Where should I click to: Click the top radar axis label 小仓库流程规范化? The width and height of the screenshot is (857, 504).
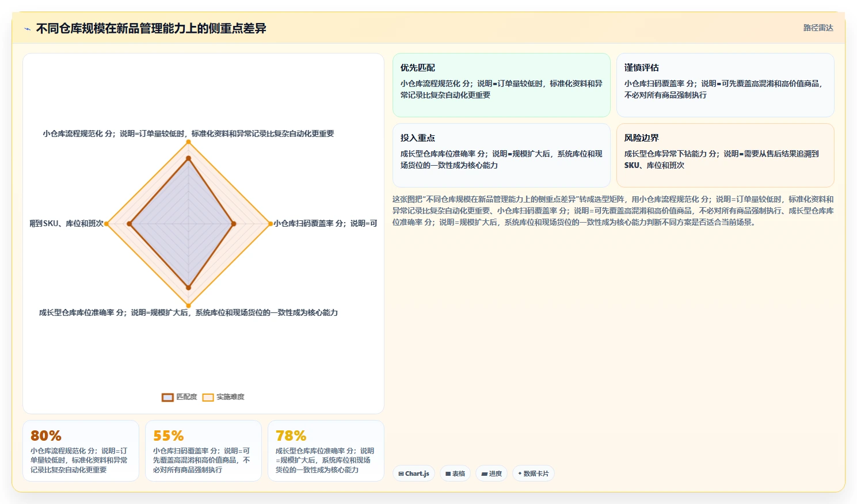pyautogui.click(x=188, y=133)
